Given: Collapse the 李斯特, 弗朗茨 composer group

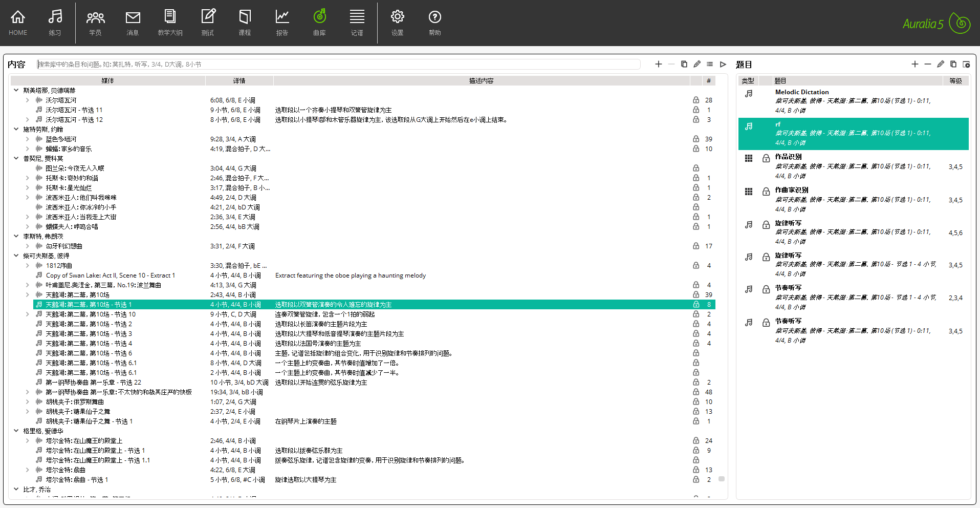Looking at the screenshot, I should click(x=16, y=236).
